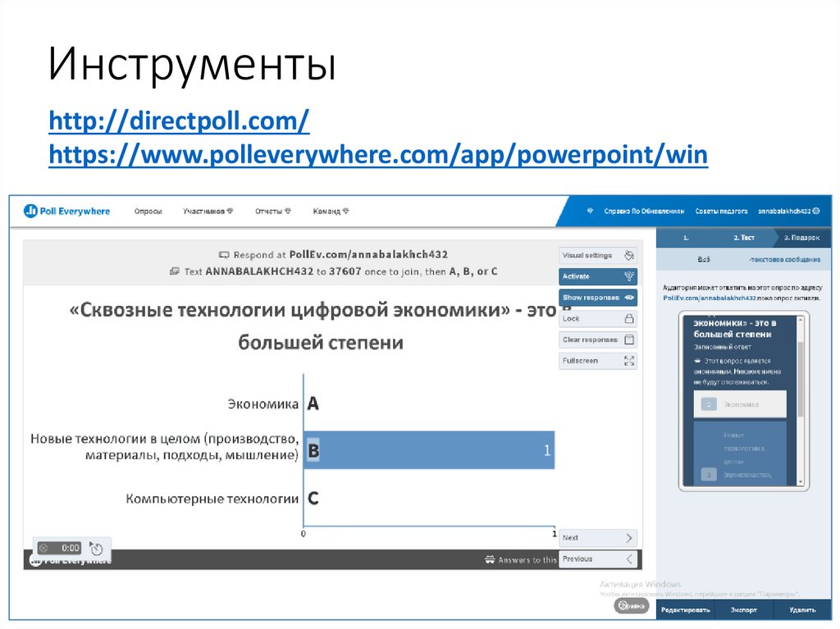Click the Next chevron arrow
This screenshot has width=840, height=629.
pyautogui.click(x=629, y=537)
